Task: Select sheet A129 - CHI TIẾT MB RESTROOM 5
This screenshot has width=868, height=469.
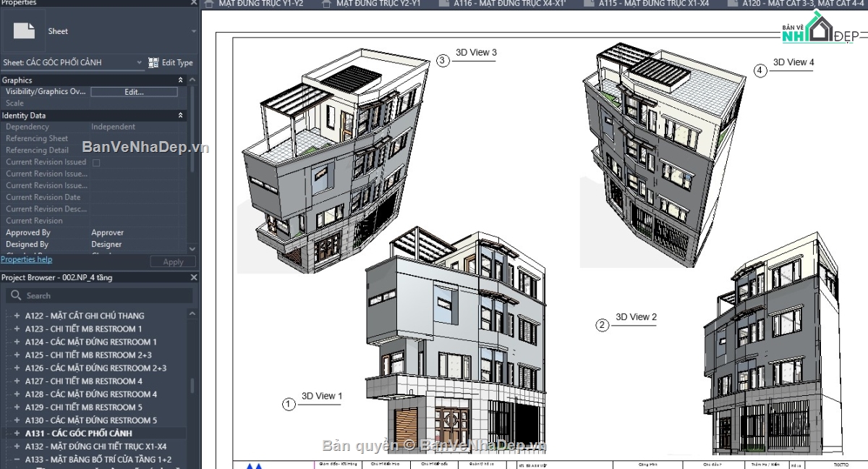Action: tap(84, 407)
